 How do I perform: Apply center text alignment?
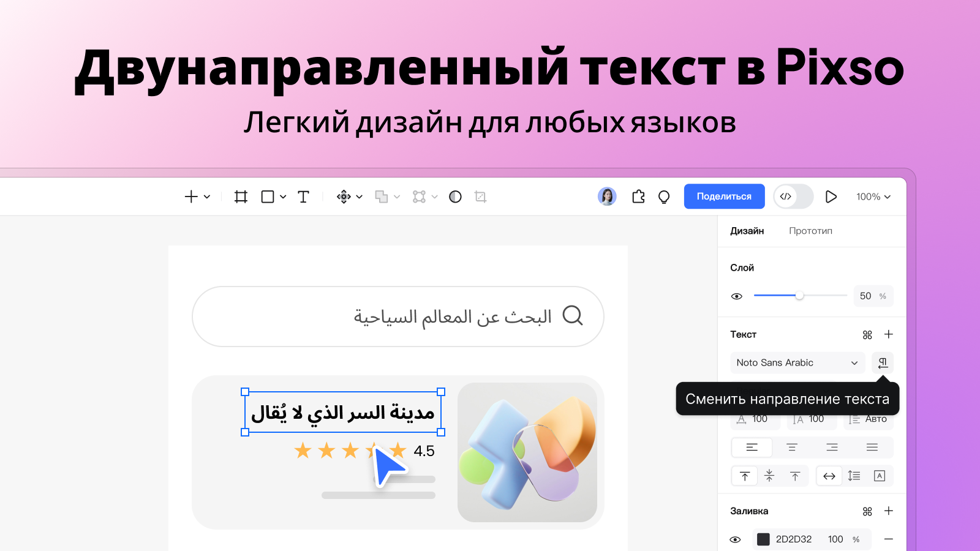(x=791, y=448)
